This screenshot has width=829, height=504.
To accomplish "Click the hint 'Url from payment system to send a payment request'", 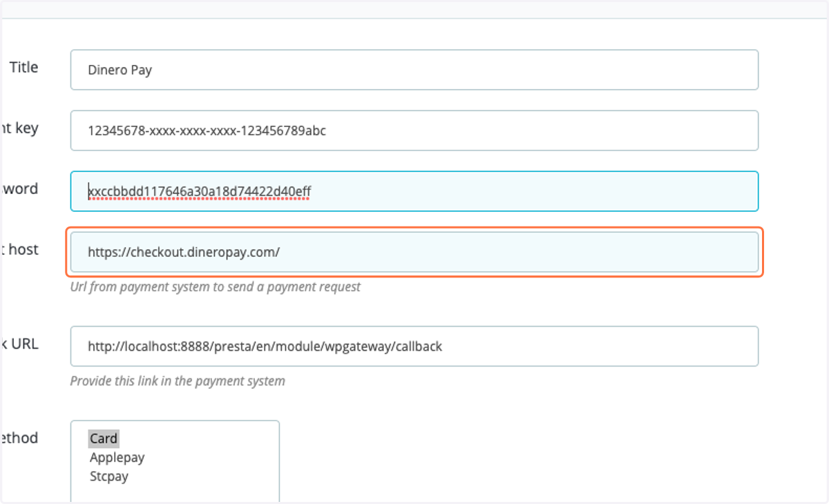I will pyautogui.click(x=216, y=287).
